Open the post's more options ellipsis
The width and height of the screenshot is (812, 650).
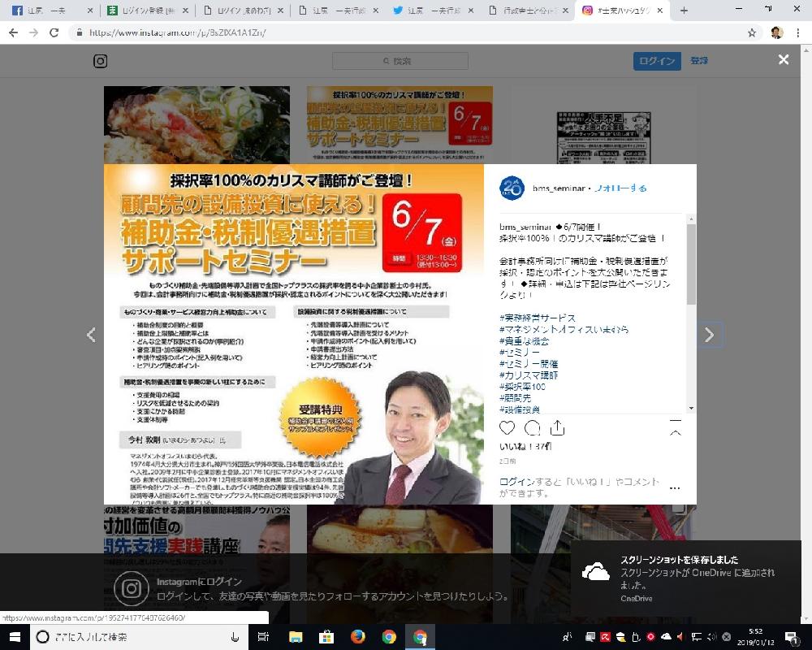point(675,487)
